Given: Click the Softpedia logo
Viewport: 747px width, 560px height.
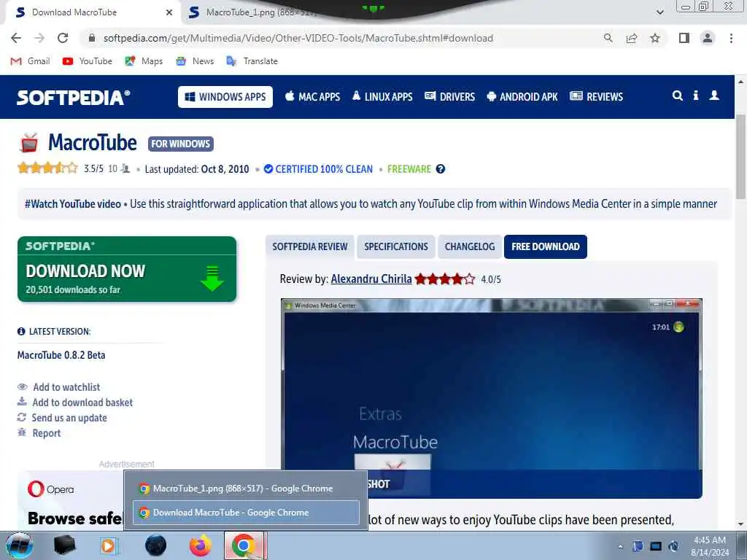Looking at the screenshot, I should click(74, 97).
